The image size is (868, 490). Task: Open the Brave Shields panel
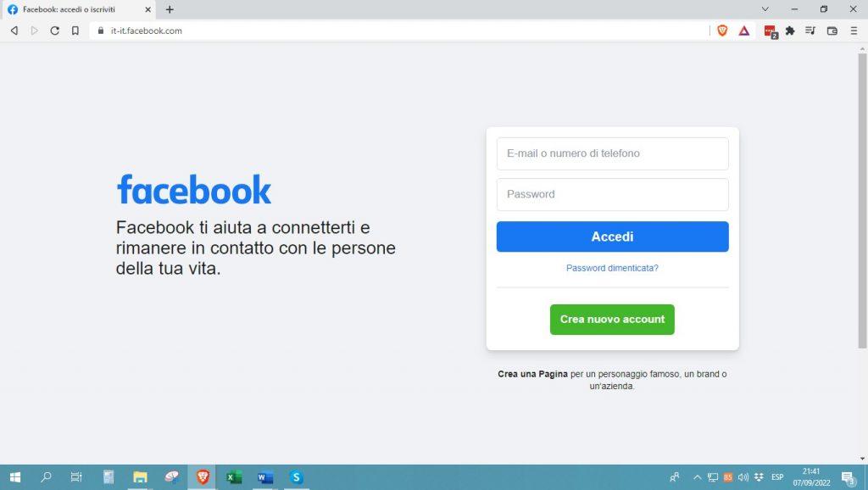pos(722,30)
